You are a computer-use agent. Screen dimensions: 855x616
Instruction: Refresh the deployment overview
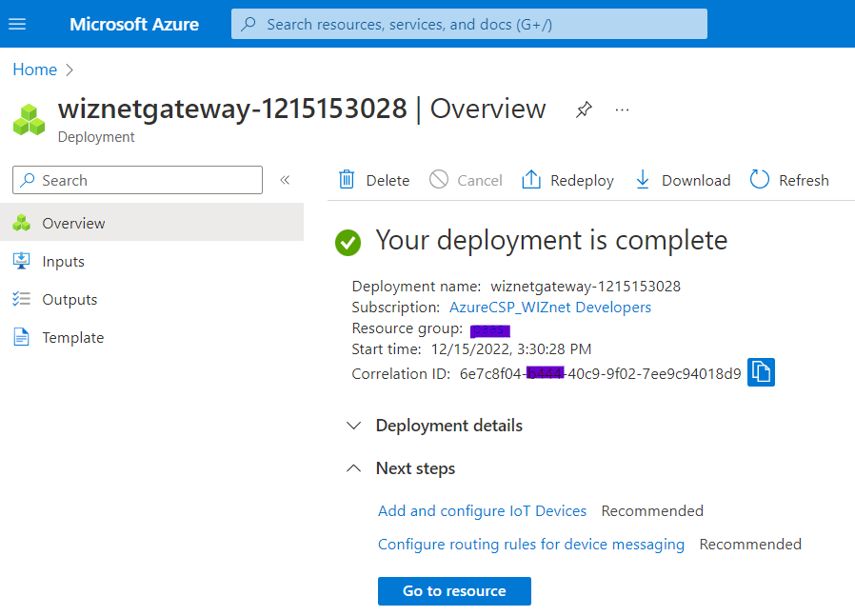point(789,180)
